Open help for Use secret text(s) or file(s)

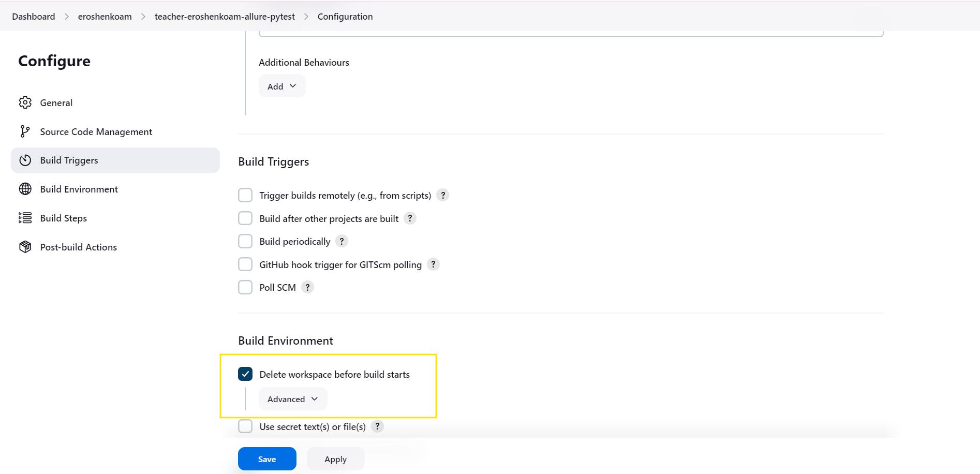pyautogui.click(x=378, y=426)
